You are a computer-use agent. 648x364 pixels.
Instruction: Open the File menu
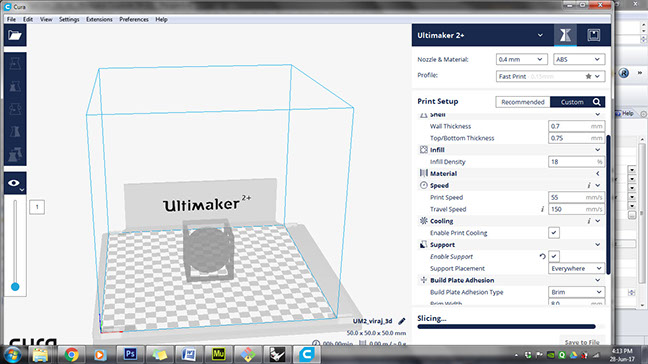click(11, 19)
